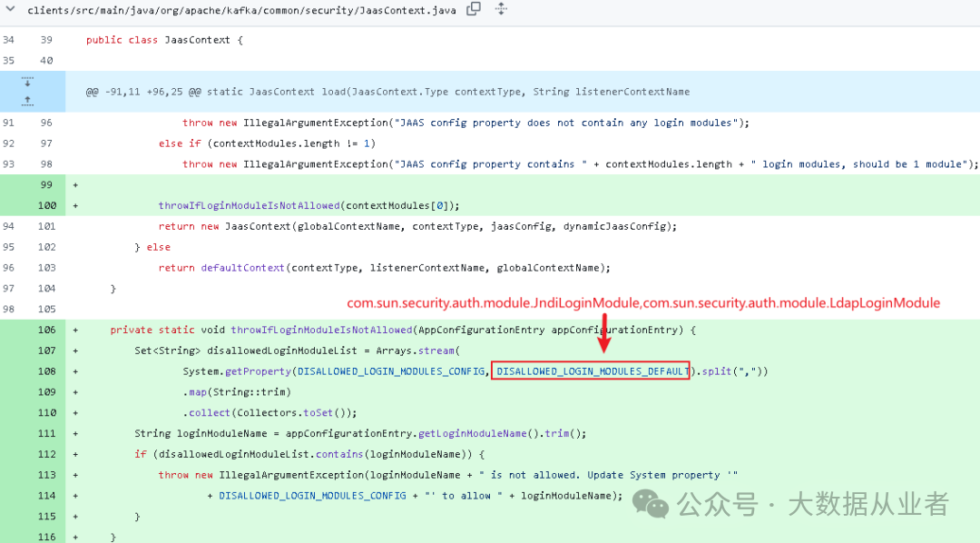Click the plus marker on added line 106

coord(75,329)
